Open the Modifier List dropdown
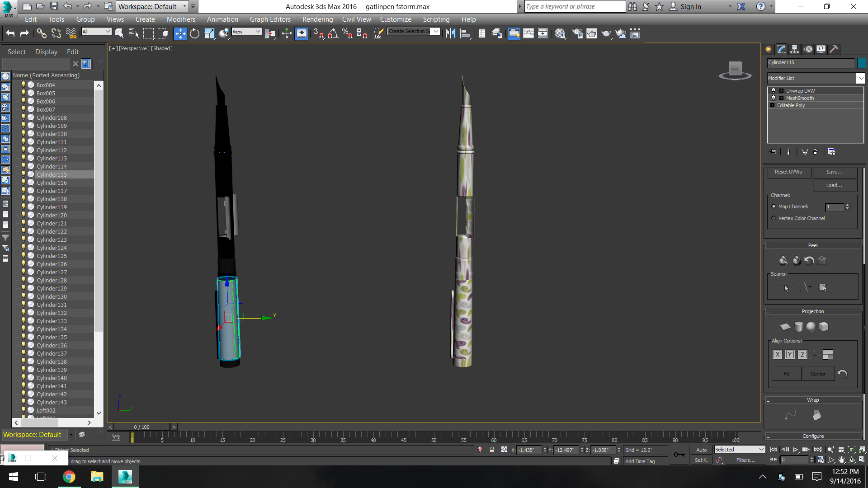868x488 pixels. click(860, 78)
